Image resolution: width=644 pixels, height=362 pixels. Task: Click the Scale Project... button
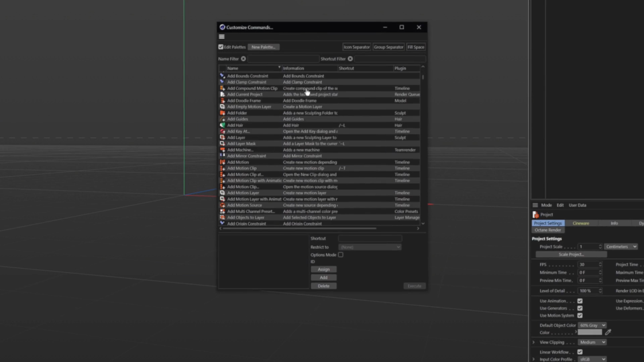[x=571, y=254]
